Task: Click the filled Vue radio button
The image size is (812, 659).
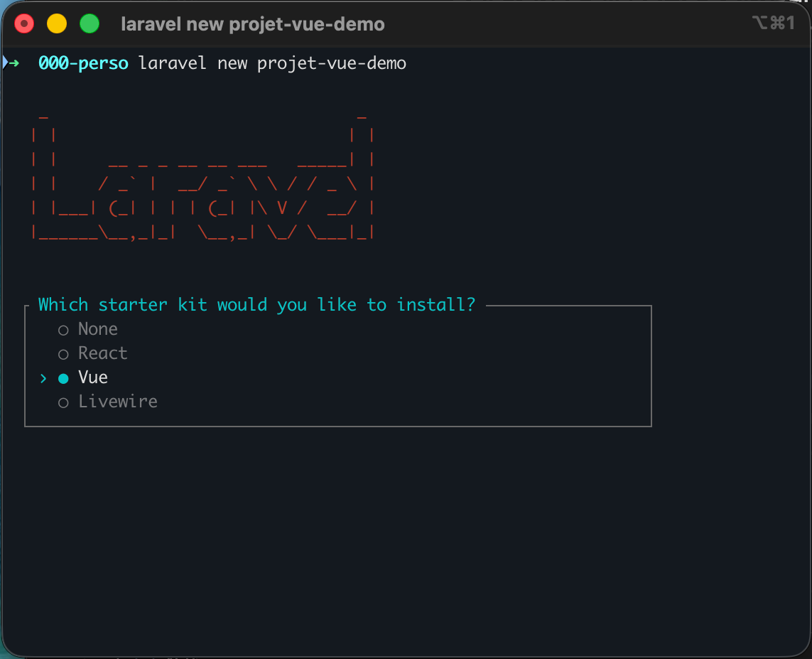Action: pos(63,378)
